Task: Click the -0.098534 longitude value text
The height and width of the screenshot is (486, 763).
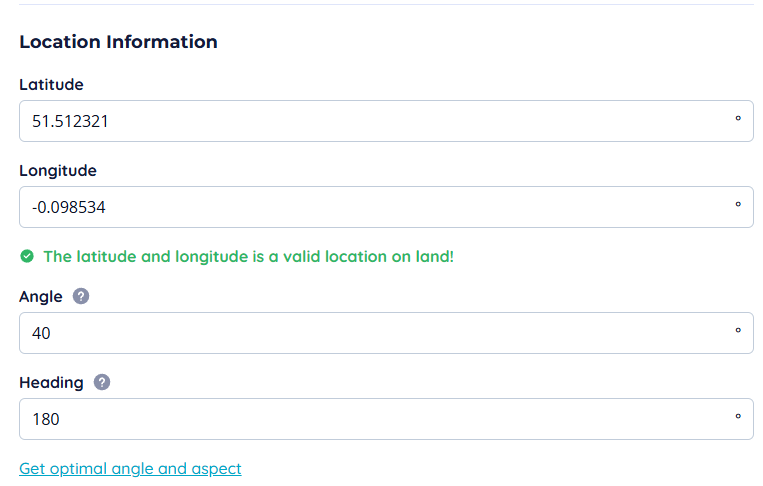Action: tap(69, 208)
